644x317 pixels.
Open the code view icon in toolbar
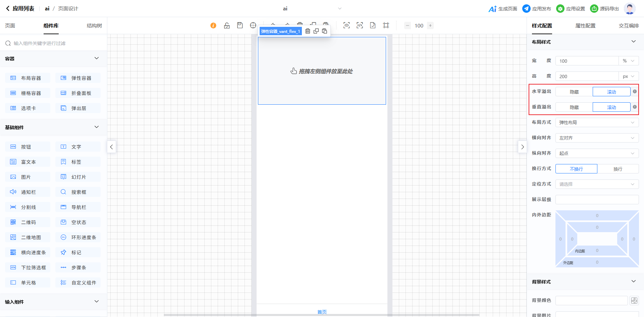point(360,25)
